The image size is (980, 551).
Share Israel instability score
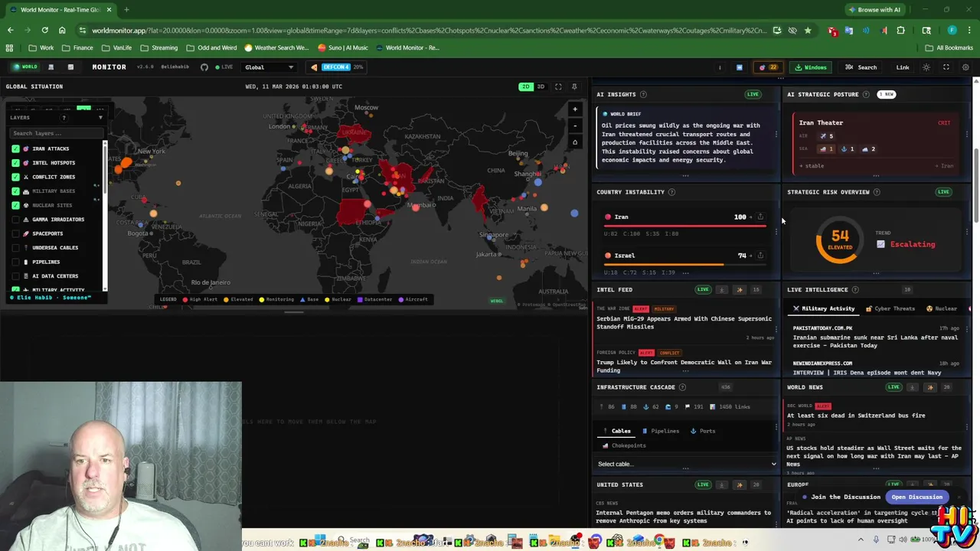click(760, 255)
